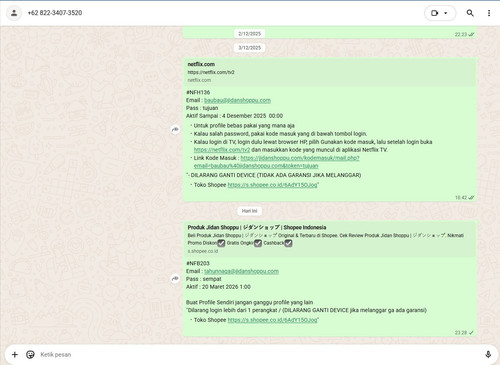Select the 18.42 message timestamp
500x365 pixels.
[x=461, y=198]
